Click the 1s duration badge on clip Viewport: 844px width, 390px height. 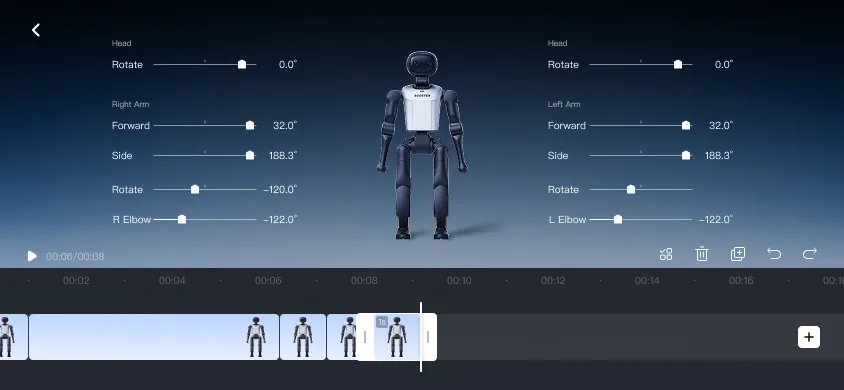[x=382, y=322]
